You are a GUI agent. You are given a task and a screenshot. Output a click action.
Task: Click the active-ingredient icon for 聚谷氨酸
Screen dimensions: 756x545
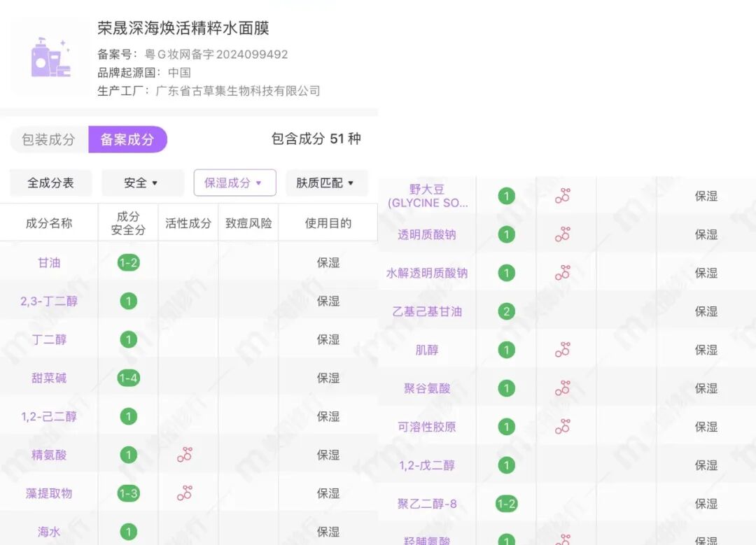(x=563, y=388)
